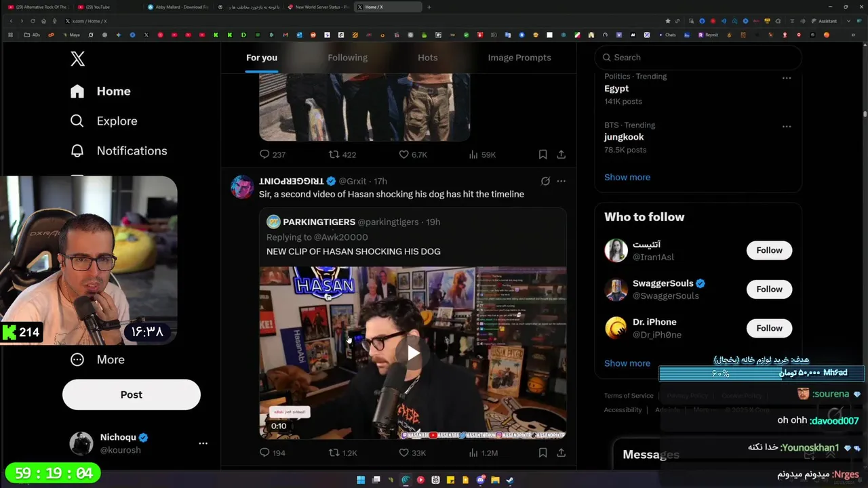Open quoted PARKINGTIGERS username
Image resolution: width=868 pixels, height=488 pixels.
click(319, 222)
